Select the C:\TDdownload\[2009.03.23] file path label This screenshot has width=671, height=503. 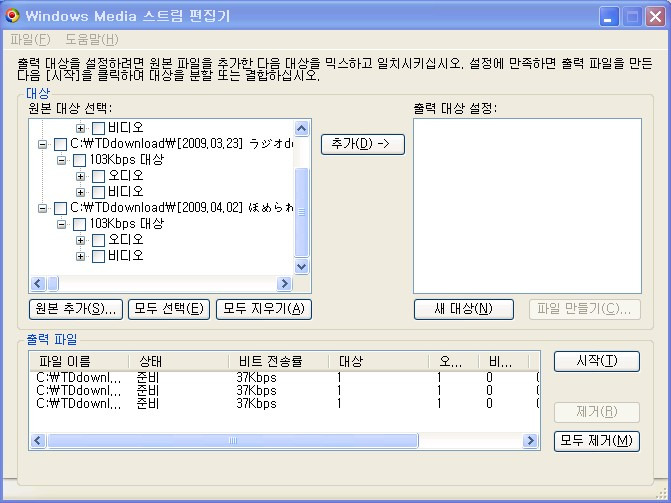181,144
